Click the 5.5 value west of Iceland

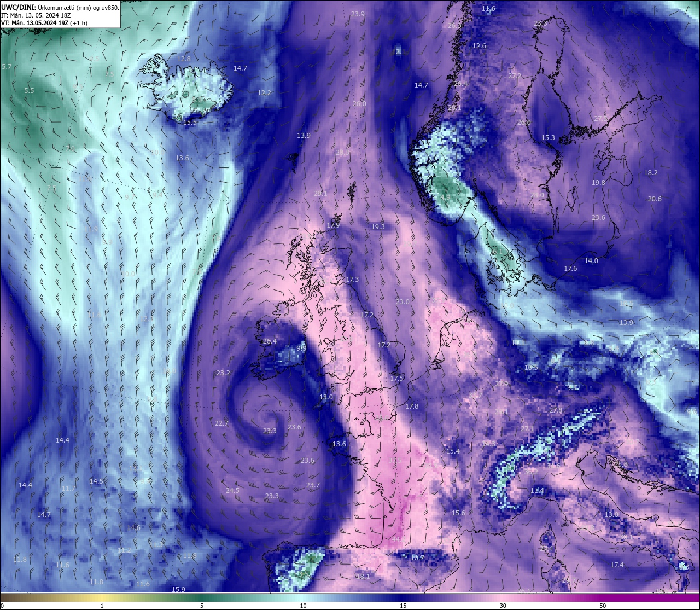pyautogui.click(x=29, y=91)
